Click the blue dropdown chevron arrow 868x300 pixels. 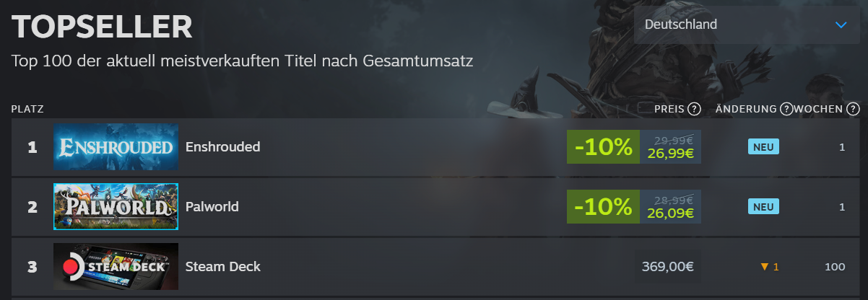point(841,25)
